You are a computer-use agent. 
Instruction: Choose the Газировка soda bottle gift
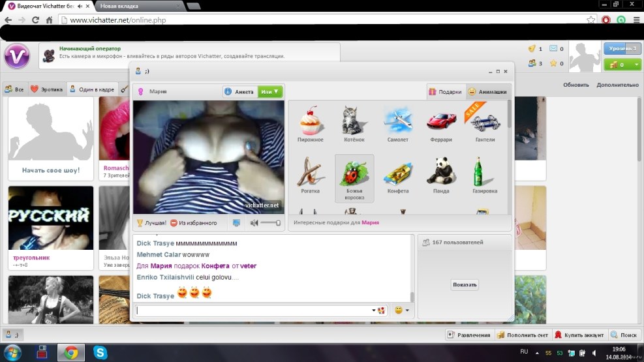[x=485, y=175]
